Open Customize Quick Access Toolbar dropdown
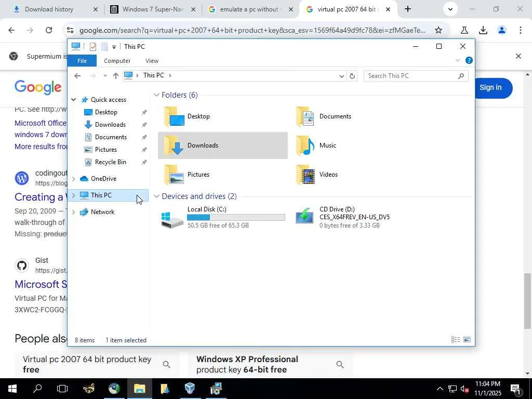This screenshot has width=532, height=399. coord(114,47)
